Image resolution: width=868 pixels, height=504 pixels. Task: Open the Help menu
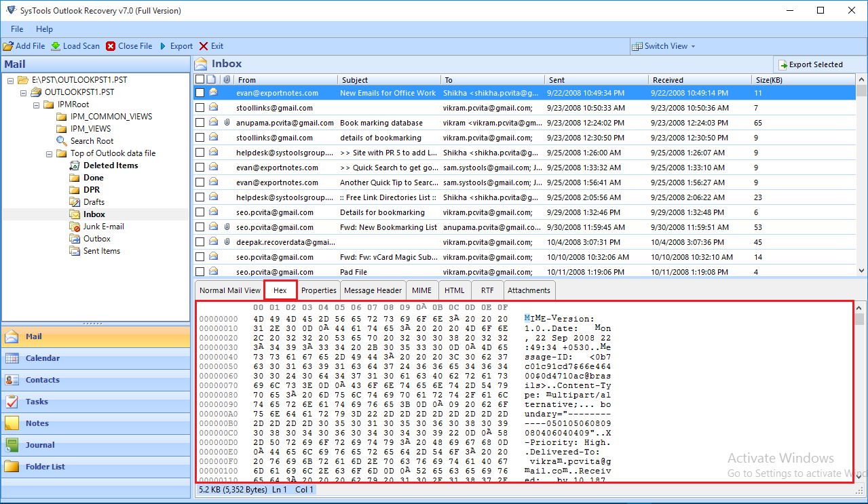click(x=44, y=29)
